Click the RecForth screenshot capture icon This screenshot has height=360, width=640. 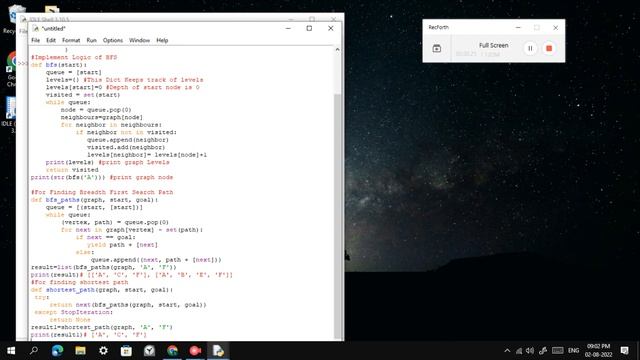pos(436,49)
